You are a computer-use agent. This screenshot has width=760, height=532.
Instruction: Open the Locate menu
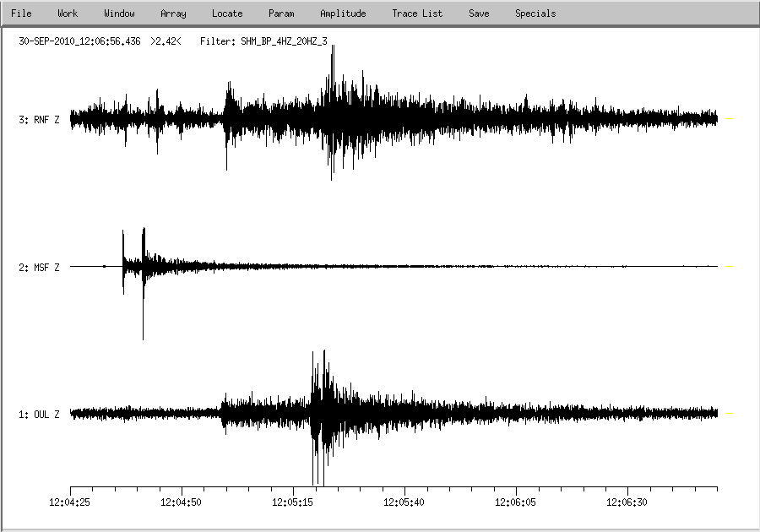[227, 14]
